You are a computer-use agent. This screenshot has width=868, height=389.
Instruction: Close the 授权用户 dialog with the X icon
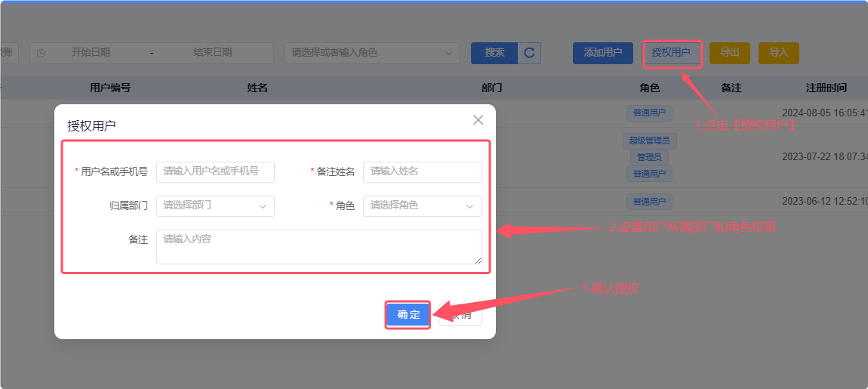point(479,119)
